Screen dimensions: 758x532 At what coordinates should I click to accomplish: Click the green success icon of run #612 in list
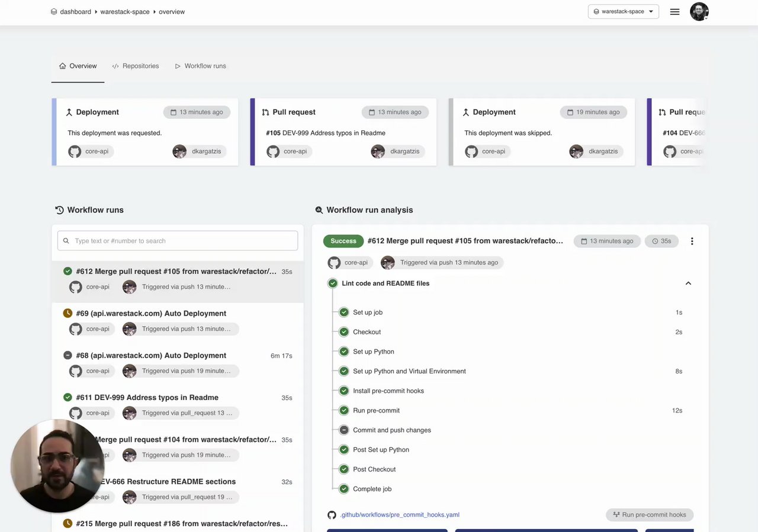click(x=68, y=271)
